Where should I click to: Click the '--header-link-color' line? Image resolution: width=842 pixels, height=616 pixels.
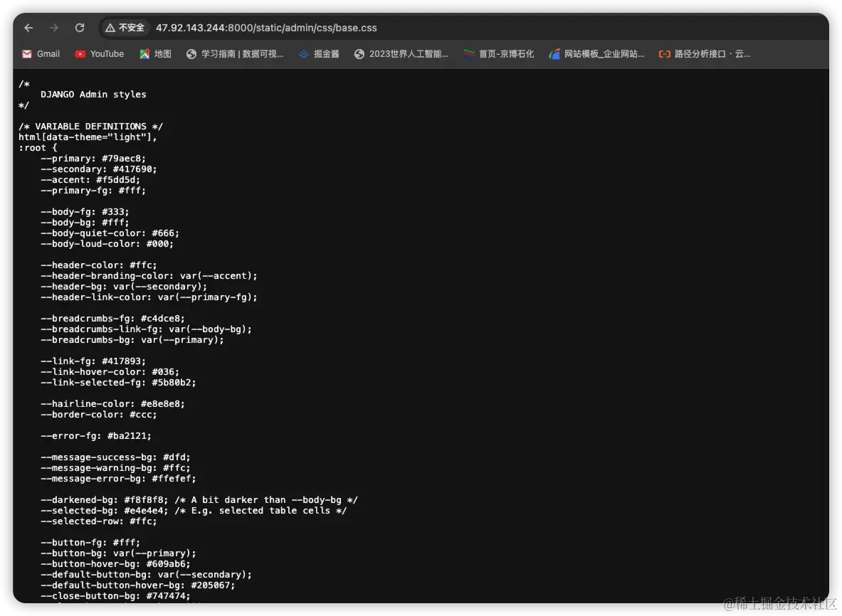pyautogui.click(x=149, y=297)
